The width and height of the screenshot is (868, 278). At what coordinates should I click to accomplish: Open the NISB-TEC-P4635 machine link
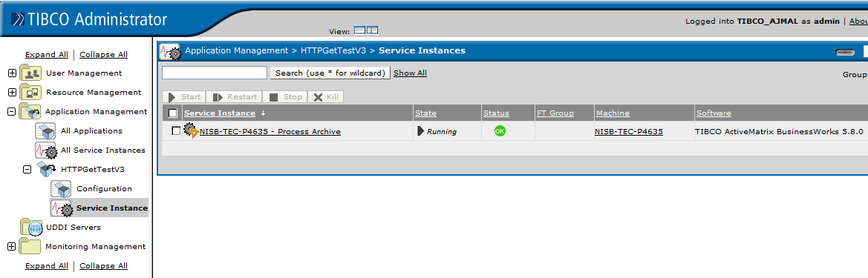click(x=629, y=131)
